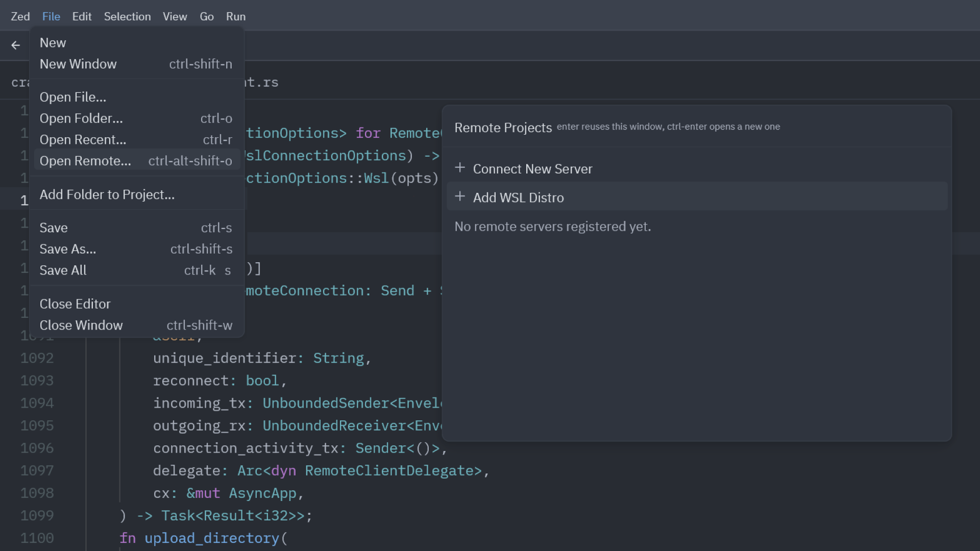Select Close Editor in the menu
980x551 pixels.
click(75, 304)
